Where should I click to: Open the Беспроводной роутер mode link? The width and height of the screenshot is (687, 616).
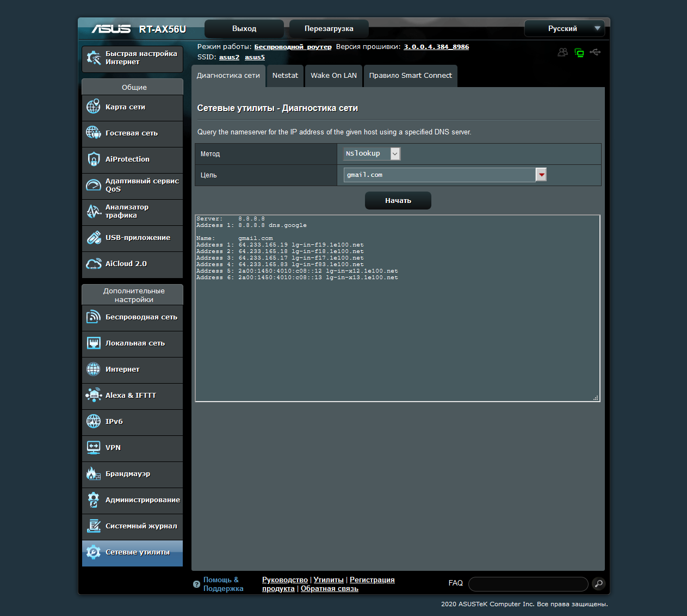[293, 47]
